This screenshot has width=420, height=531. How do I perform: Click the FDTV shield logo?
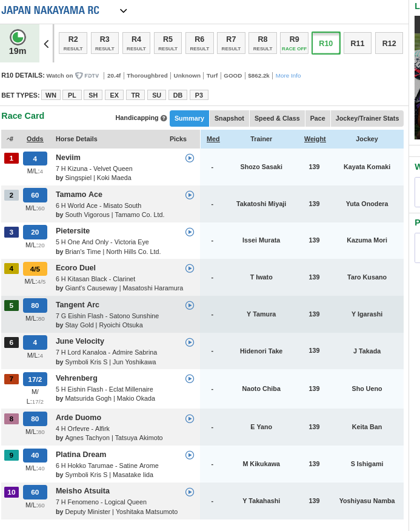click(79, 76)
